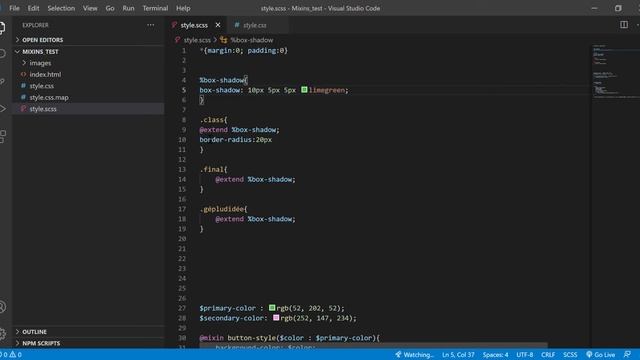Expand the Open Editors section

coord(89,40)
